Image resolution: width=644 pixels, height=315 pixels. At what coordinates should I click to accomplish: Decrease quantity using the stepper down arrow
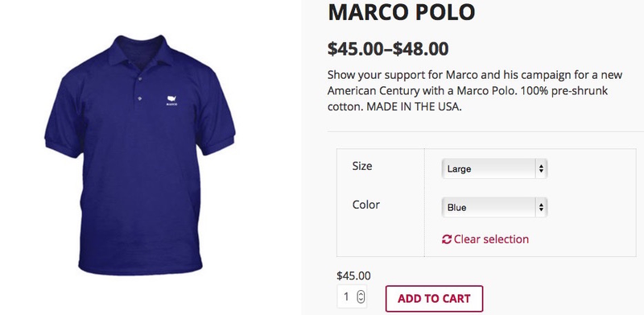click(361, 300)
